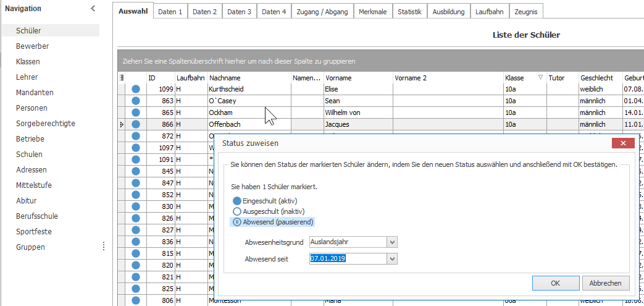Viewport: 644px width, 306px height.
Task: Open the Abwesend seit date dropdown
Action: click(x=393, y=258)
